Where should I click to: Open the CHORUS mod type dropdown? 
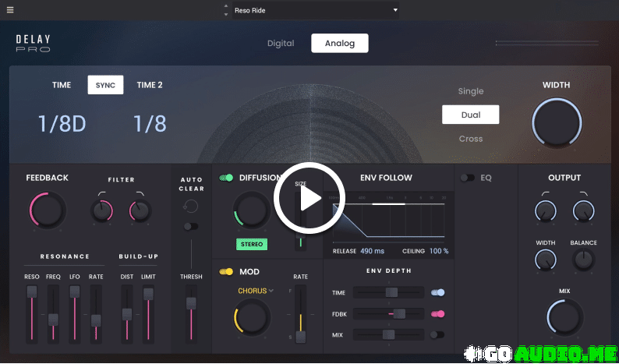256,291
